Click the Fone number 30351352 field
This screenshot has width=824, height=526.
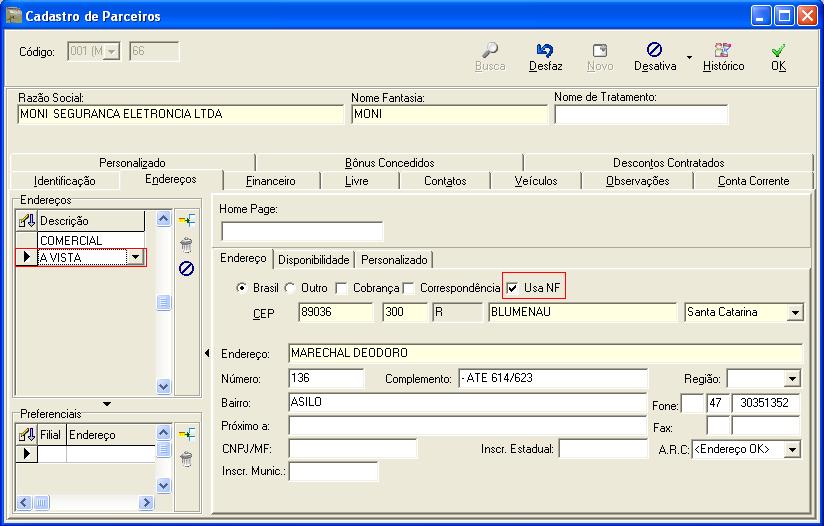coord(766,403)
